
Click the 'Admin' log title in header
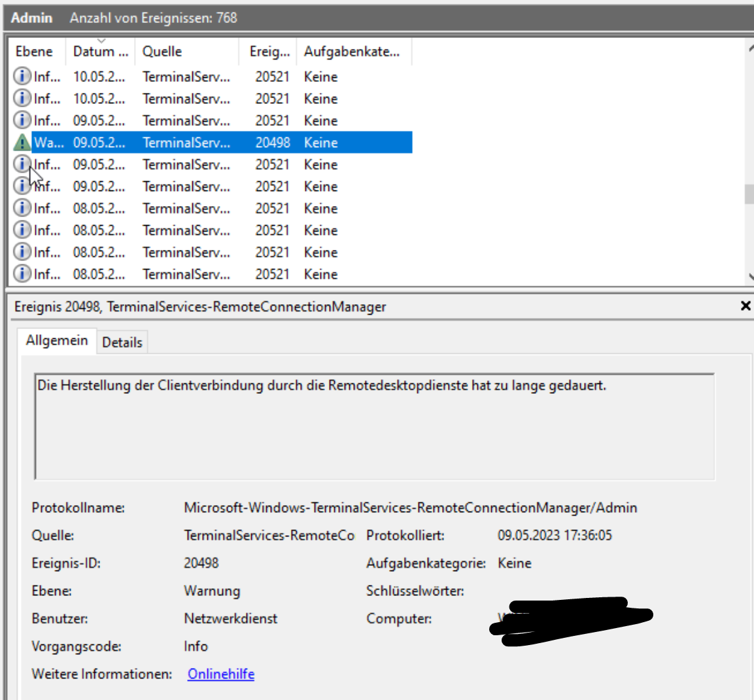(31, 18)
